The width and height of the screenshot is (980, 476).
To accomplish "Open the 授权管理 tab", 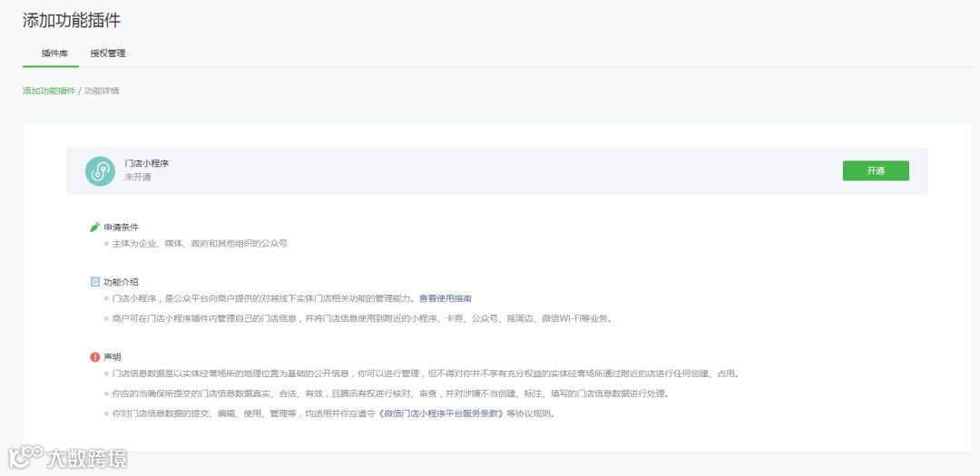I will [107, 53].
